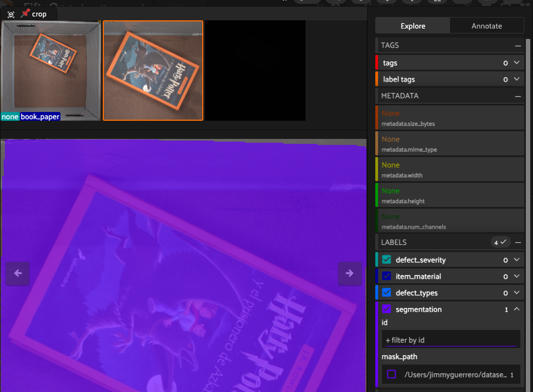Uncheck the defect_types checkbox
533x392 pixels.
coord(386,293)
